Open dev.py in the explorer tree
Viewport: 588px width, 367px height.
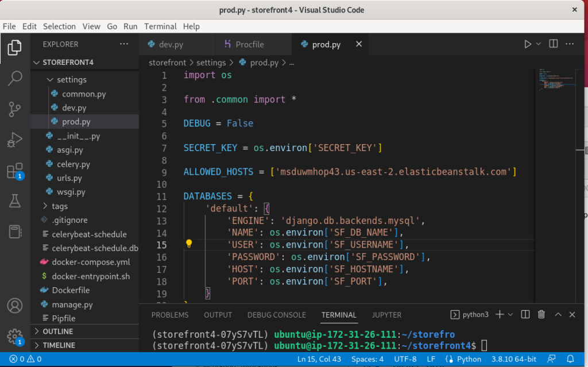[74, 108]
